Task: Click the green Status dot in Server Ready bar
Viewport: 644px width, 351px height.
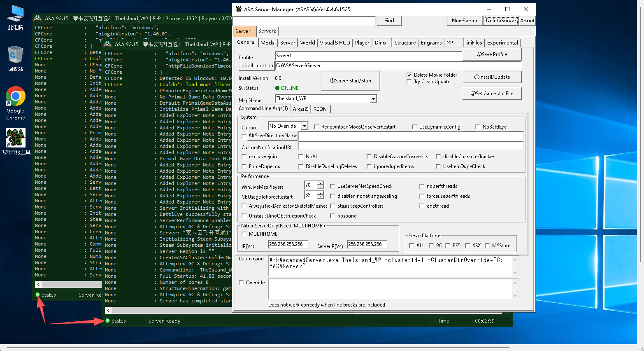Action: click(x=108, y=321)
